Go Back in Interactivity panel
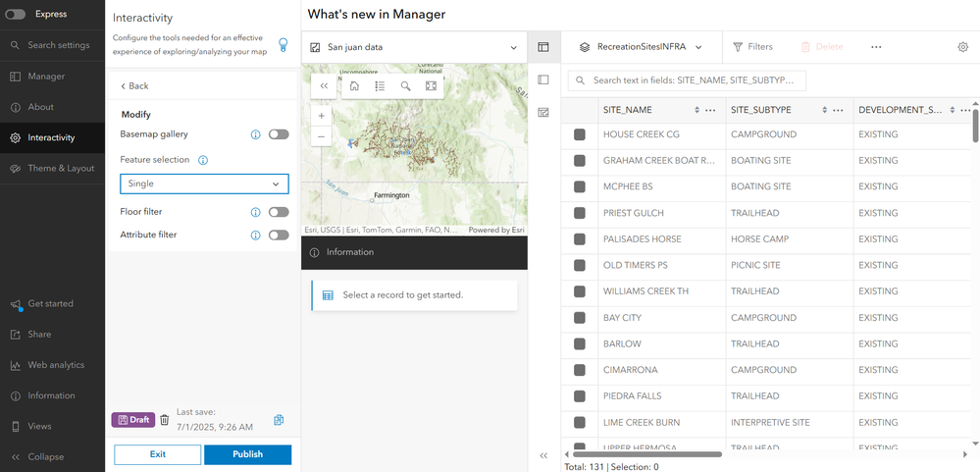The width and height of the screenshot is (980, 472). pos(135,85)
